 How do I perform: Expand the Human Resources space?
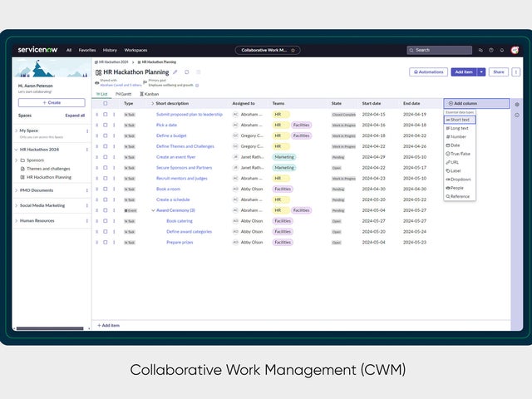point(16,221)
